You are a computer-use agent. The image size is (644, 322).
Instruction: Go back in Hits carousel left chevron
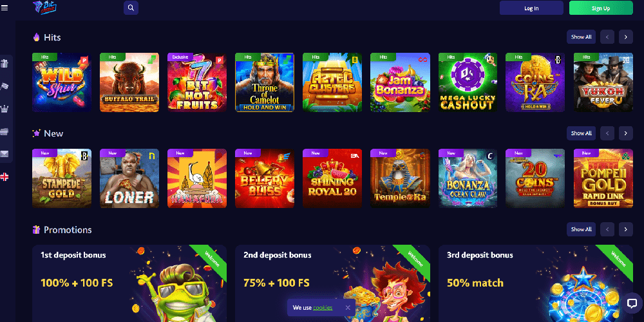pos(607,37)
